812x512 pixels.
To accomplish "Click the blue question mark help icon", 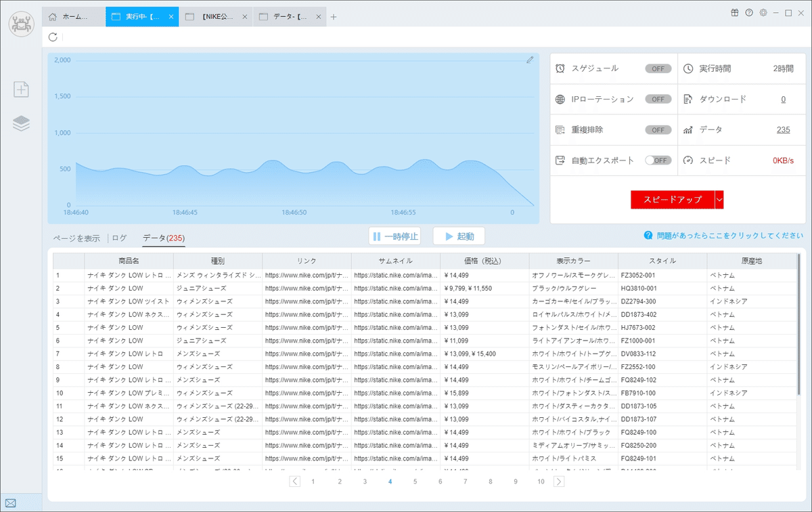I will [x=648, y=236].
